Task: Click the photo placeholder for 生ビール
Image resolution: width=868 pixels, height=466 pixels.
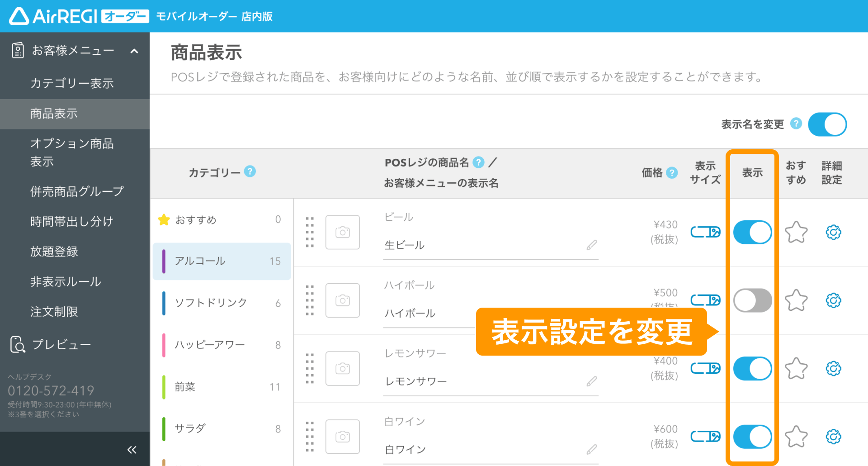Action: [343, 233]
